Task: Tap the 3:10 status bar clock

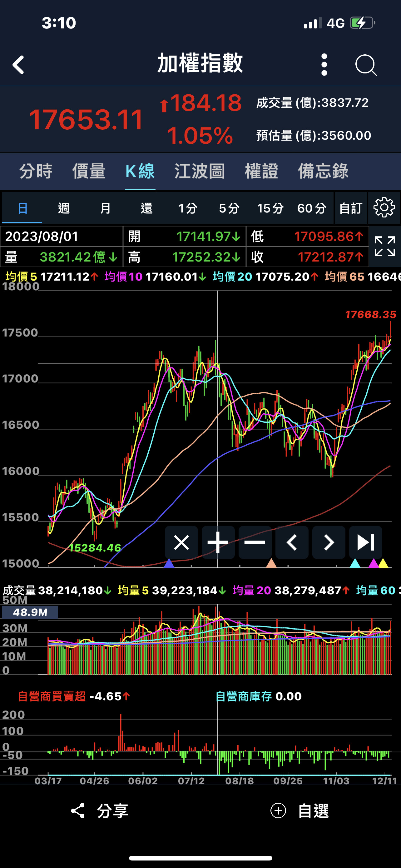Action: [59, 23]
